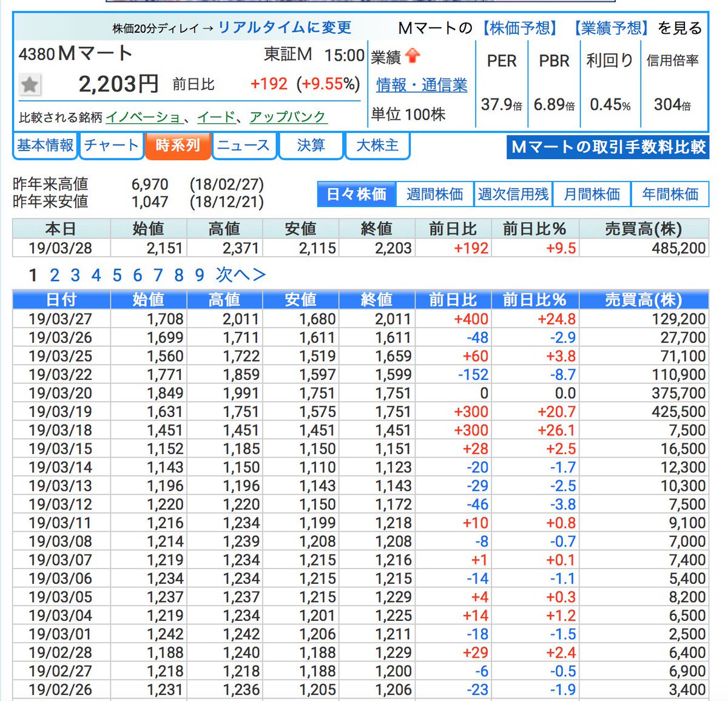Switch to ニュース tab
The width and height of the screenshot is (728, 701).
[x=243, y=146]
